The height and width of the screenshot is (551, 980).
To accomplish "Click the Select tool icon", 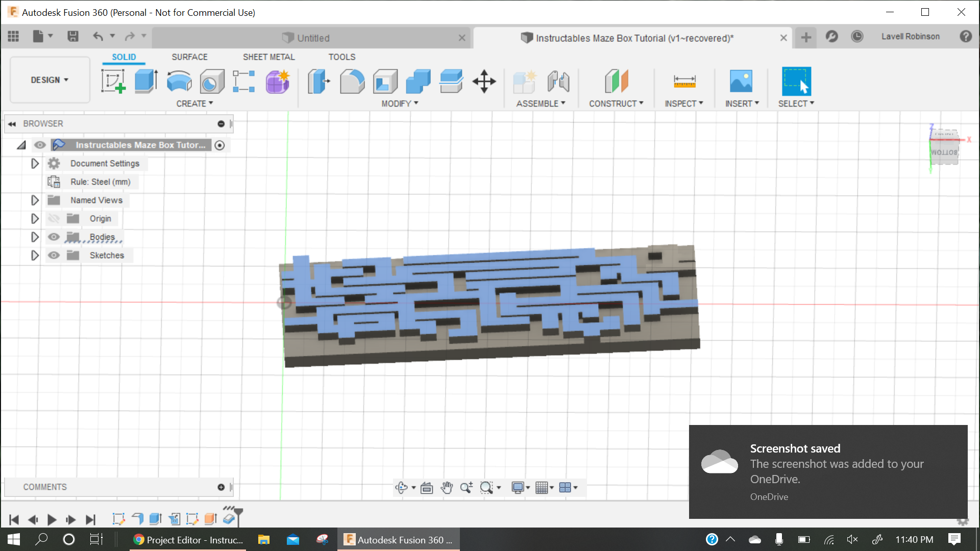I will tap(796, 81).
